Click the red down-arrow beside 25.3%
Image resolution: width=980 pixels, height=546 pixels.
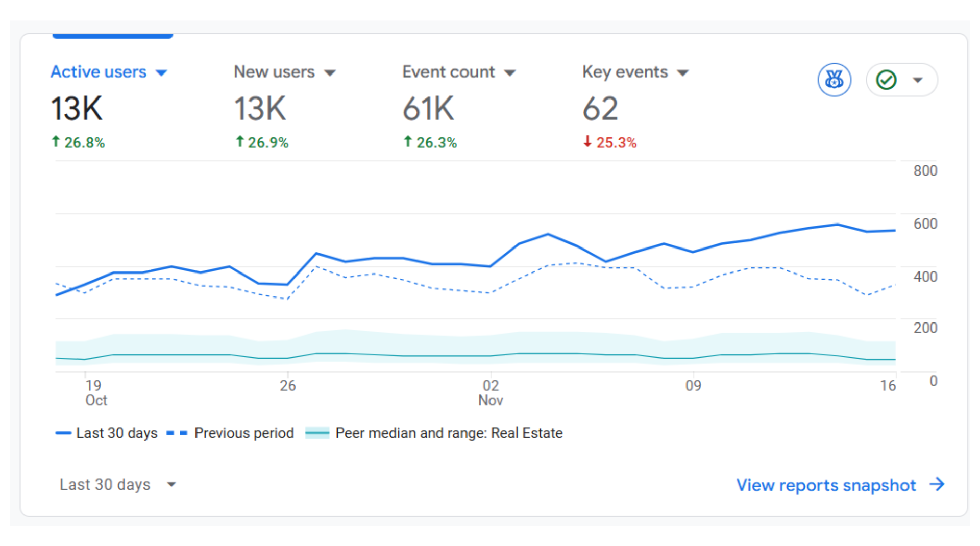coord(587,142)
